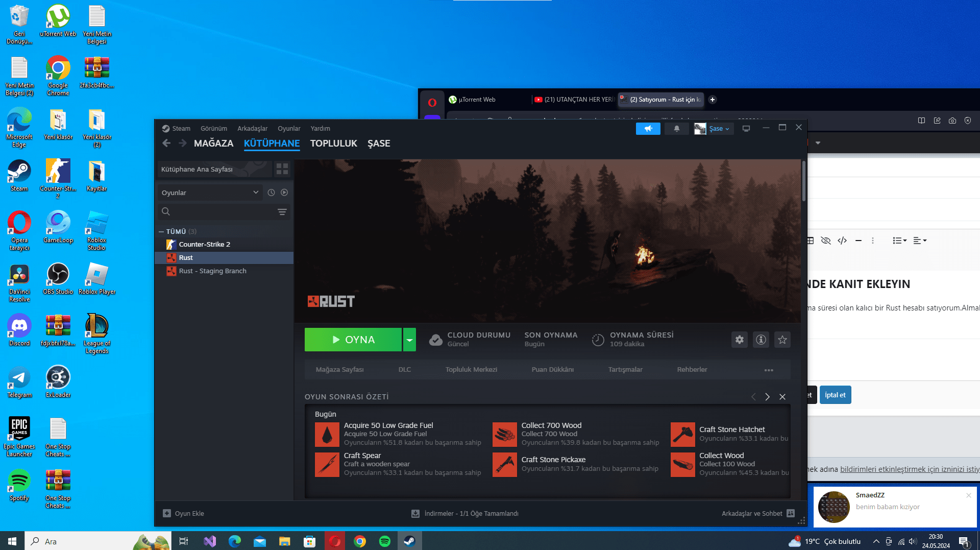
Task: Click the Collect 700 Wood achievement icon
Action: (x=505, y=434)
